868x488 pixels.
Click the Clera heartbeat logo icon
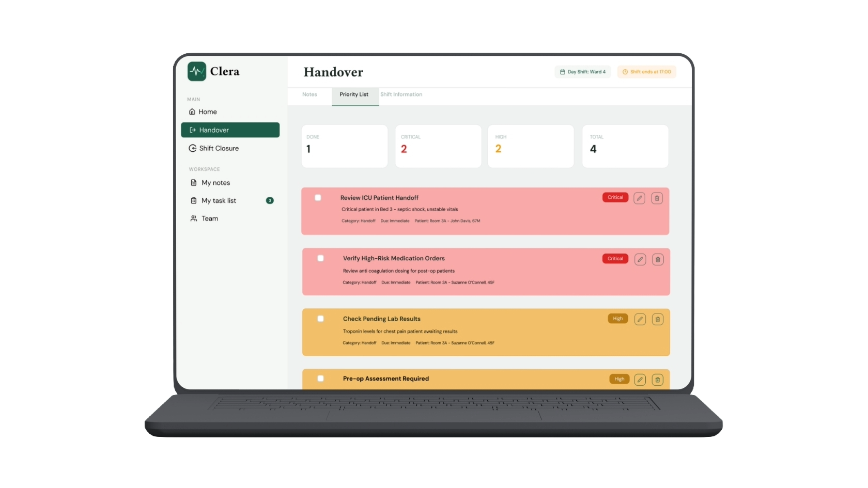[x=197, y=71]
